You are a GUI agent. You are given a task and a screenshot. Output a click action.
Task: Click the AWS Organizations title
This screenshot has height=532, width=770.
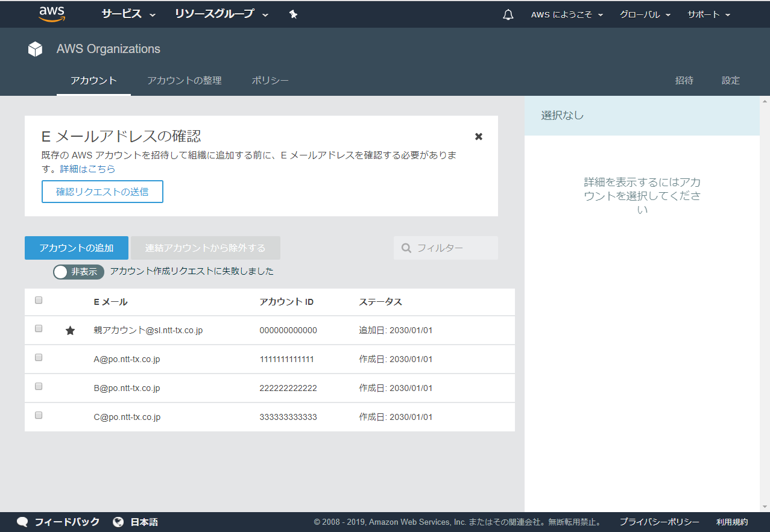click(x=109, y=49)
